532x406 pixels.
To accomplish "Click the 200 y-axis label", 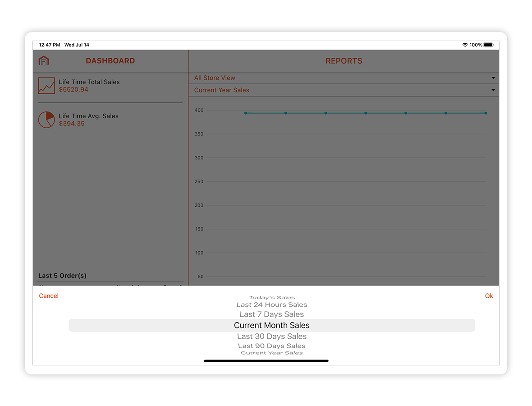I will [199, 205].
